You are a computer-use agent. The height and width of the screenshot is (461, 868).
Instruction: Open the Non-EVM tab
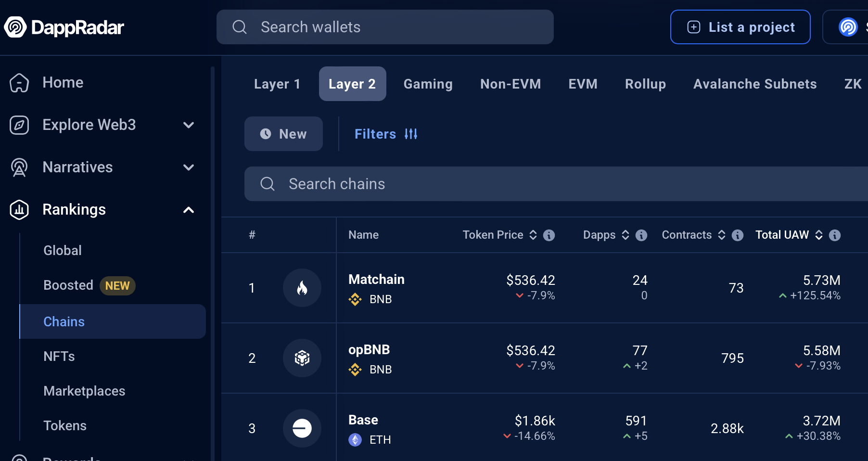(511, 84)
